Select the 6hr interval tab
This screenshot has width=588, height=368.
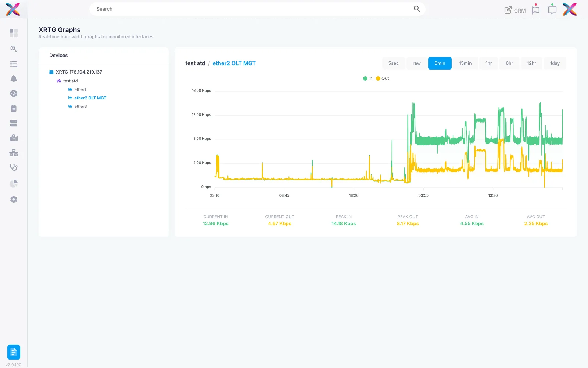coord(509,63)
